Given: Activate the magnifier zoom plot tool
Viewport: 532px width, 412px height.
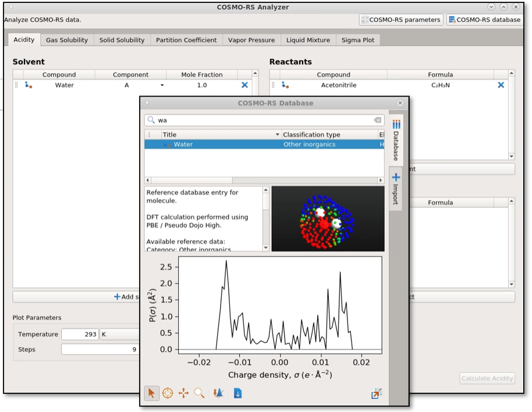Looking at the screenshot, I should tap(200, 393).
